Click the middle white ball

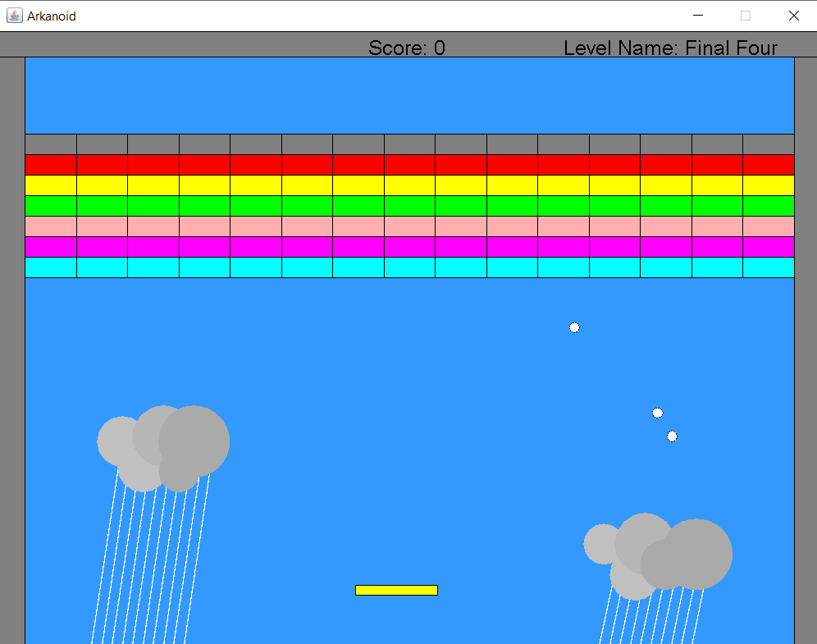pos(657,413)
